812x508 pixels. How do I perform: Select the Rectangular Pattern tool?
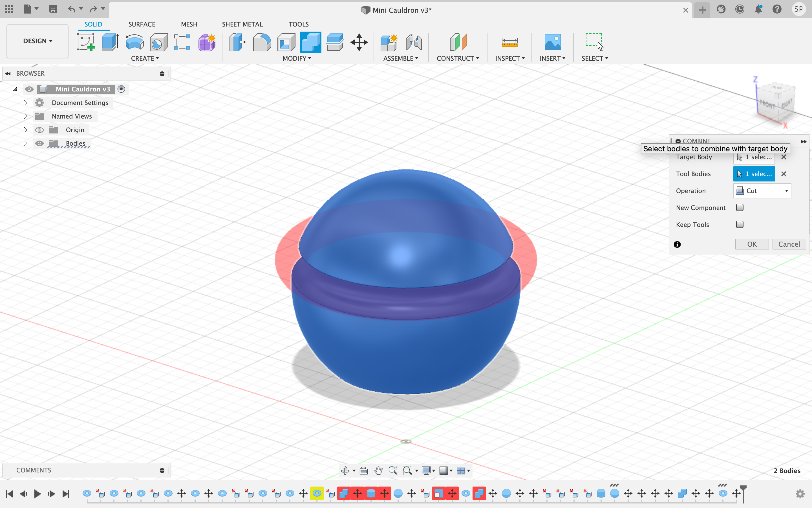pos(182,42)
